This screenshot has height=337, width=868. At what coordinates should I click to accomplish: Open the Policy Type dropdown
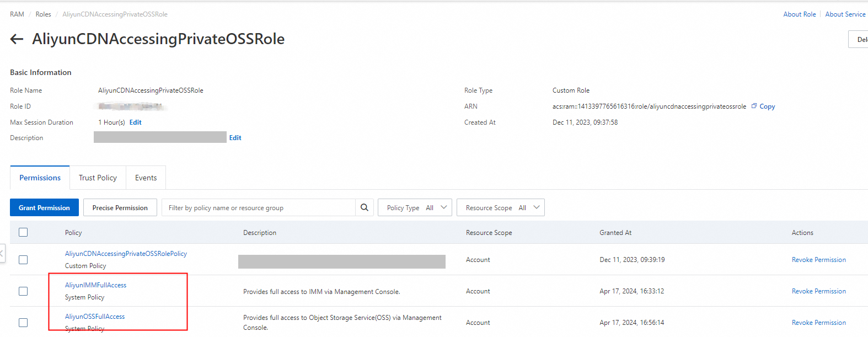[x=415, y=207]
